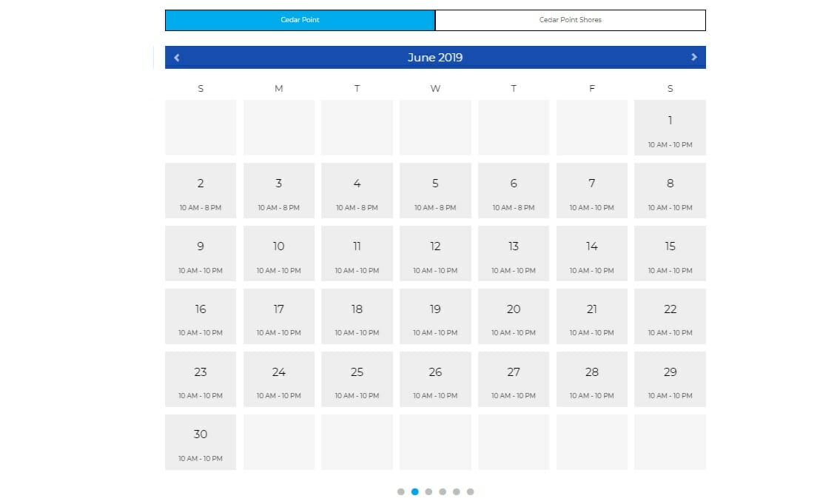This screenshot has width=837, height=504.
Task: Select the first carousel pagination dot
Action: 400,491
